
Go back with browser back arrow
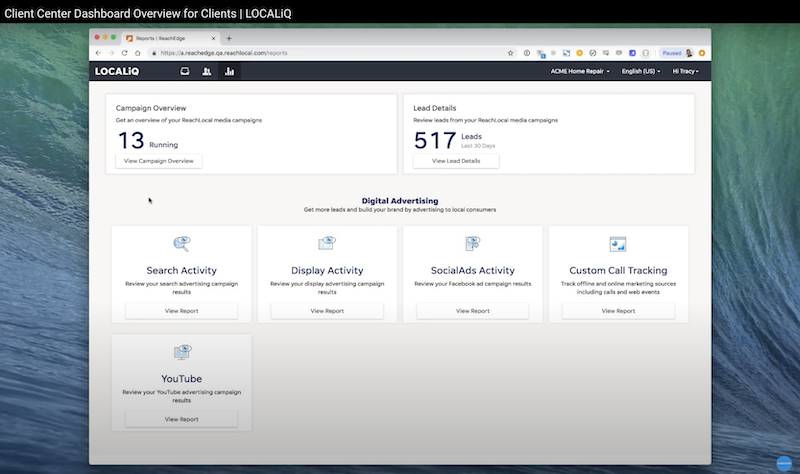[98, 53]
